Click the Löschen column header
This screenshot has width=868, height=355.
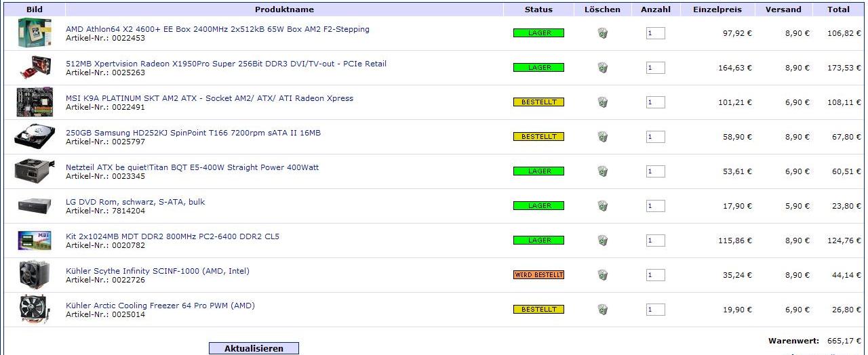602,9
